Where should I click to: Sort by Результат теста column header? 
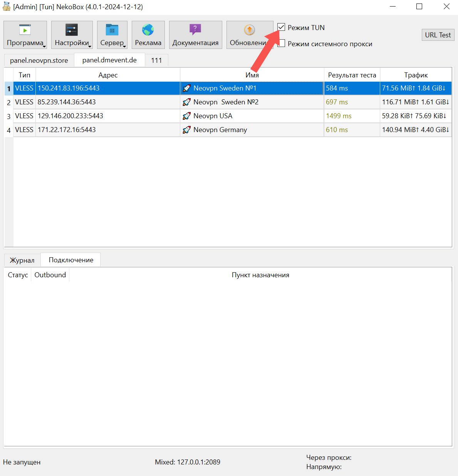tap(352, 75)
